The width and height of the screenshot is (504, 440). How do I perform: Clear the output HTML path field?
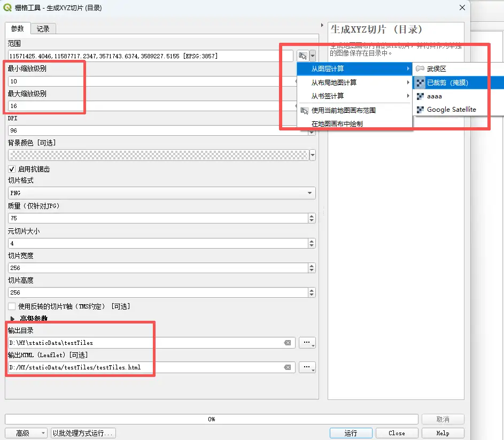click(x=288, y=367)
